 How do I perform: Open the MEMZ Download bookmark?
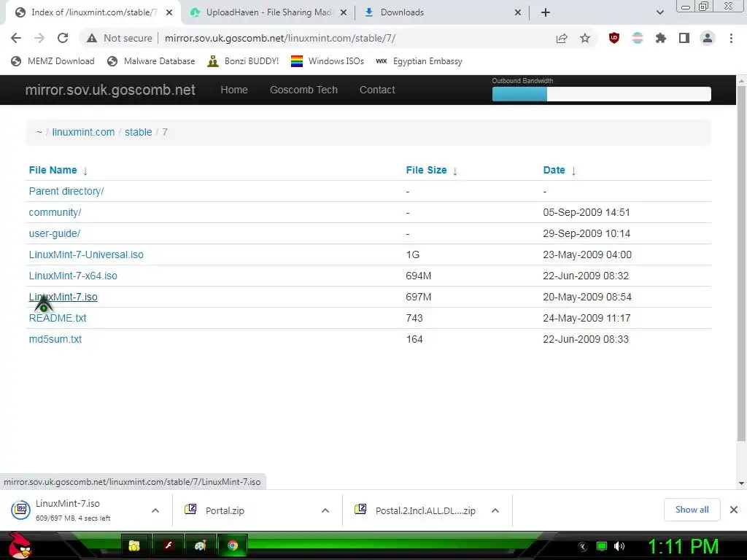coord(53,61)
